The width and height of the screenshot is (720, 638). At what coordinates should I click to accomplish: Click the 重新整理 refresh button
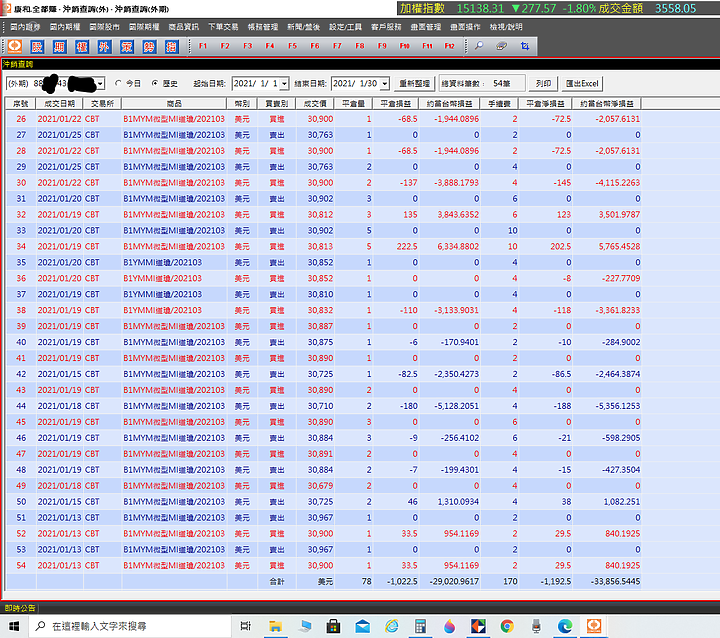(414, 84)
